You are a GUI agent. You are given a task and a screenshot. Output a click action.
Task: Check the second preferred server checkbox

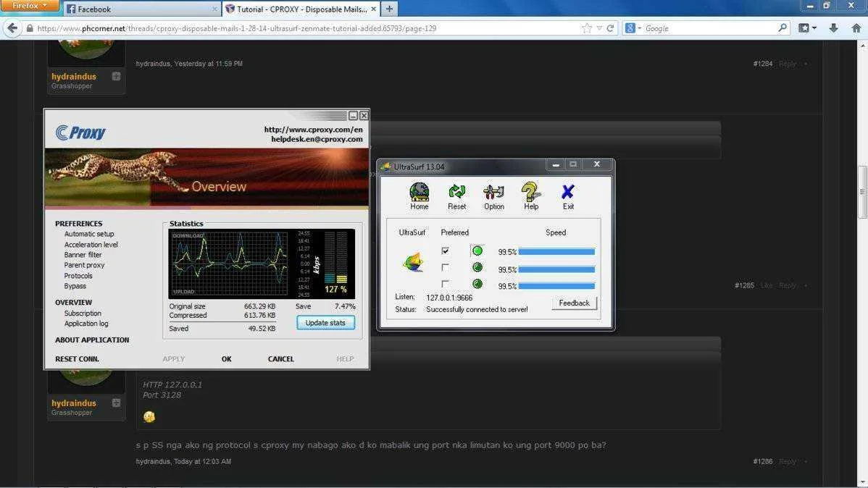coord(445,268)
